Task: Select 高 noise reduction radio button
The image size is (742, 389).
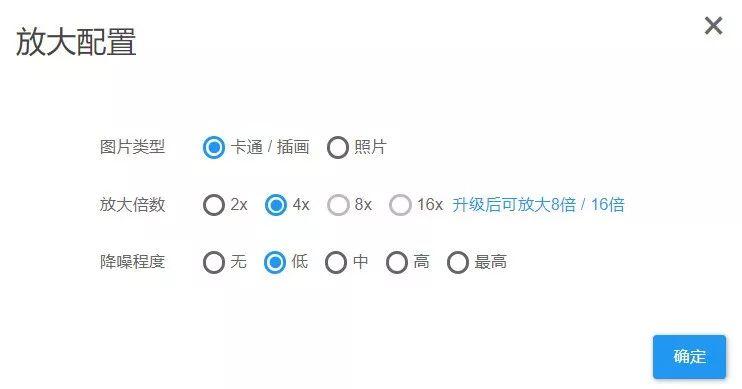Action: (397, 262)
